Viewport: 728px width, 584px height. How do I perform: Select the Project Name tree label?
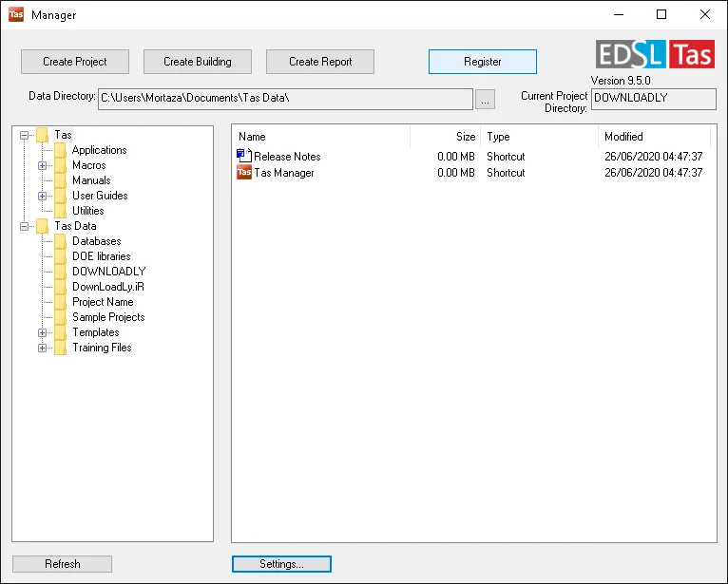[x=103, y=302]
